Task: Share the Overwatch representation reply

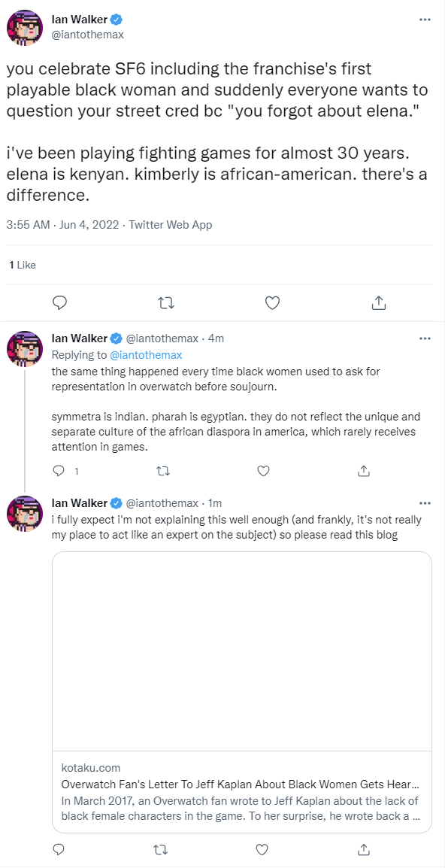Action: 364,471
